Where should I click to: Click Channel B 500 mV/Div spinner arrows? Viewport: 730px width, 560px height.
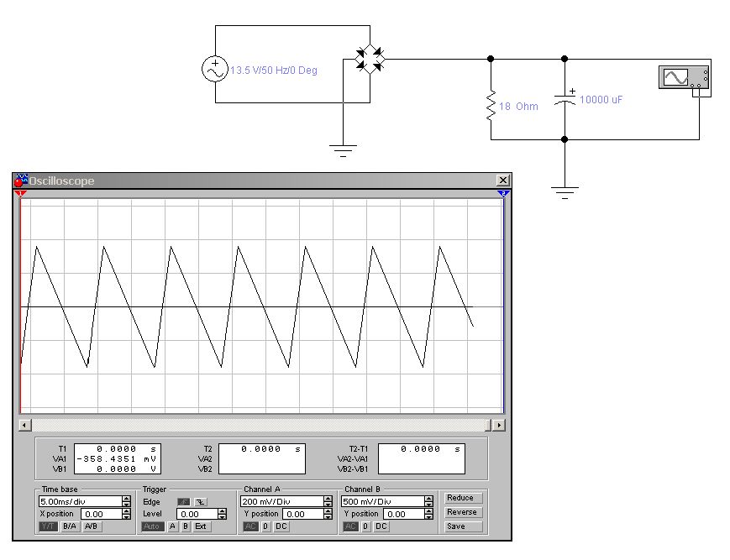428,501
